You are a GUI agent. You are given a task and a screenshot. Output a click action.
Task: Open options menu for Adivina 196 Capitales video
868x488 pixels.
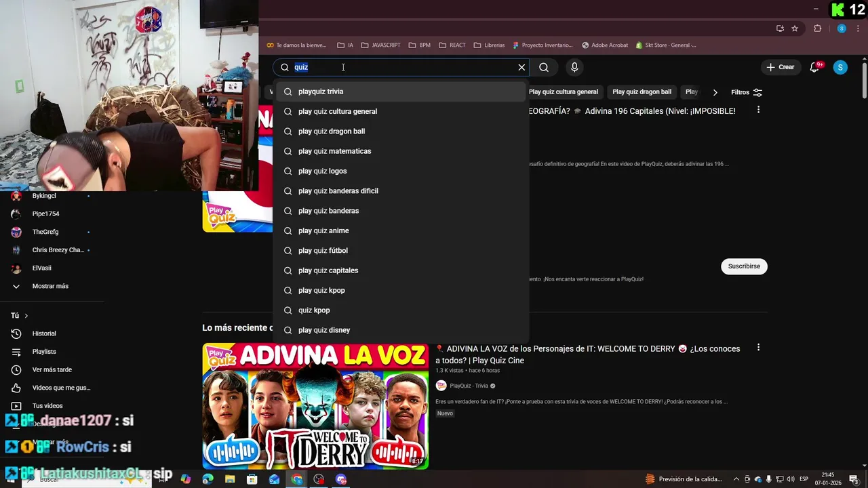758,110
